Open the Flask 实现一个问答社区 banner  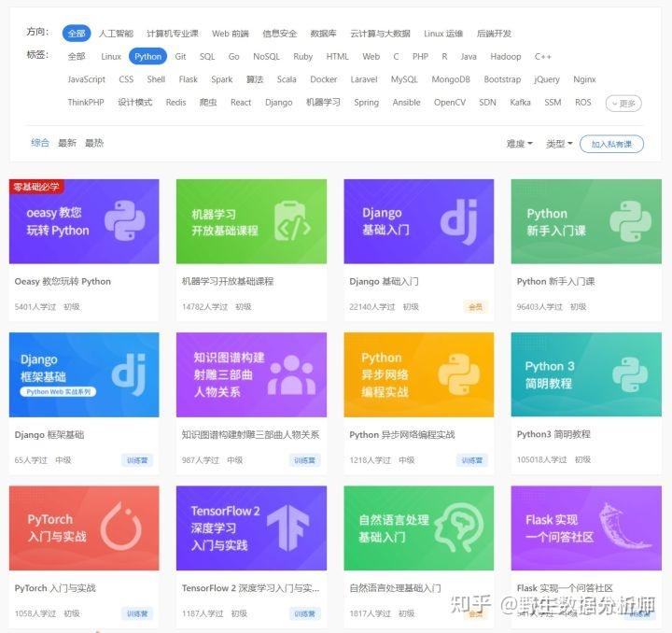point(586,528)
